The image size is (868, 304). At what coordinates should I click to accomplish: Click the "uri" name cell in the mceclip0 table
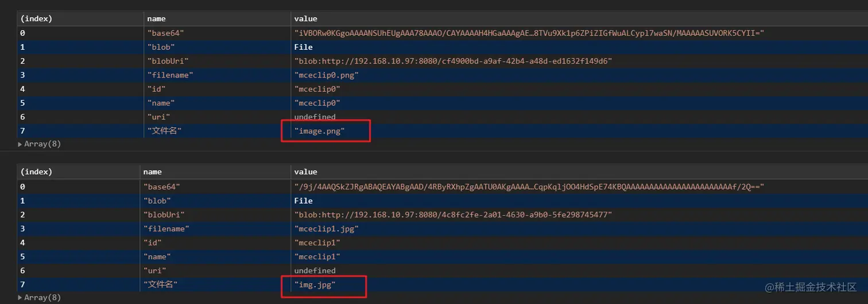point(159,117)
